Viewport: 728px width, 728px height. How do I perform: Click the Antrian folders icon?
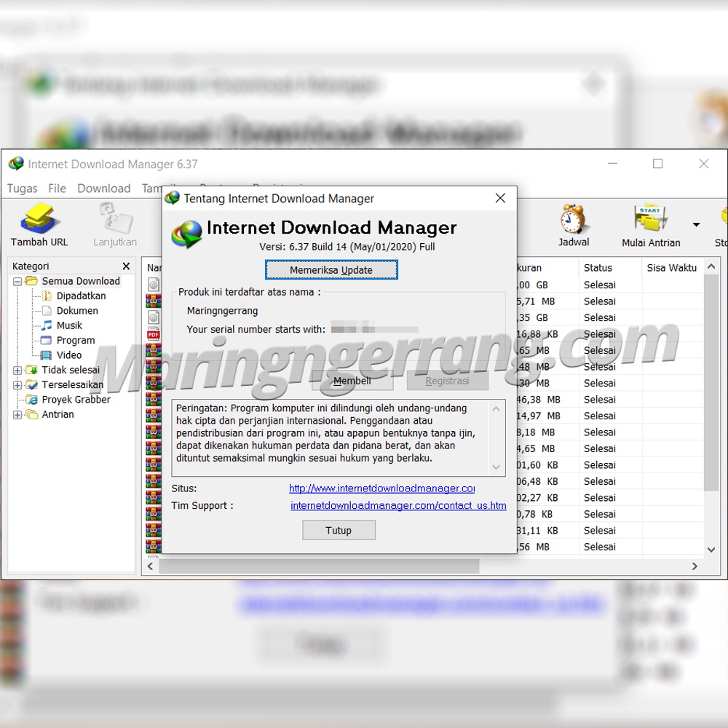[31, 414]
